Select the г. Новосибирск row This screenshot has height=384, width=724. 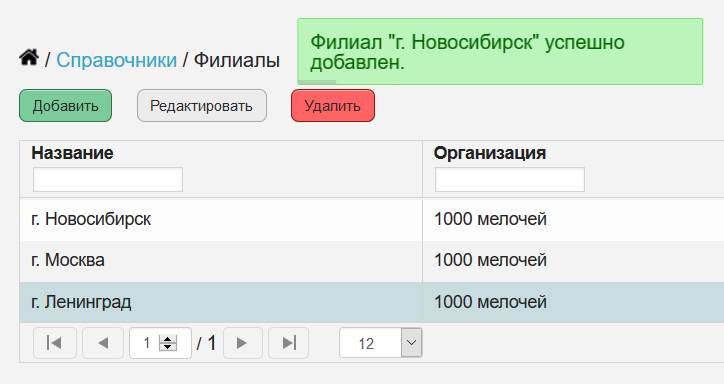tap(372, 219)
